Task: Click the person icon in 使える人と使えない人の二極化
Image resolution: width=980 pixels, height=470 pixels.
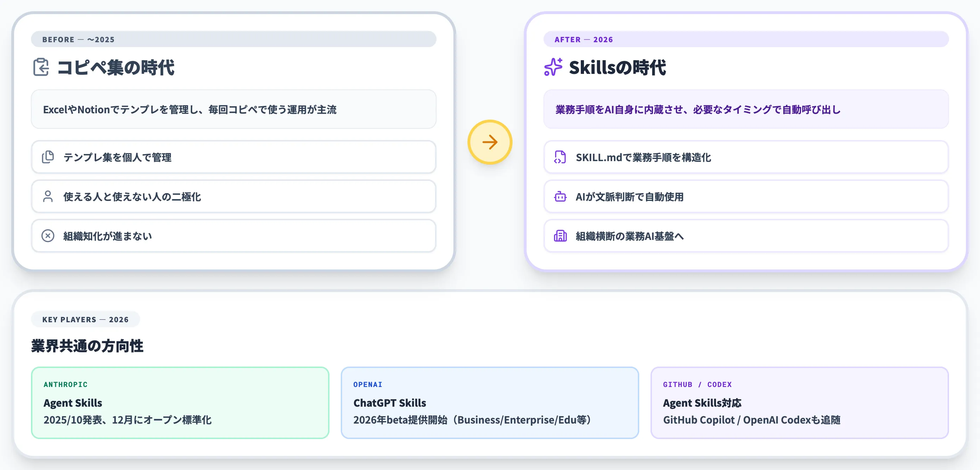Action: point(48,197)
